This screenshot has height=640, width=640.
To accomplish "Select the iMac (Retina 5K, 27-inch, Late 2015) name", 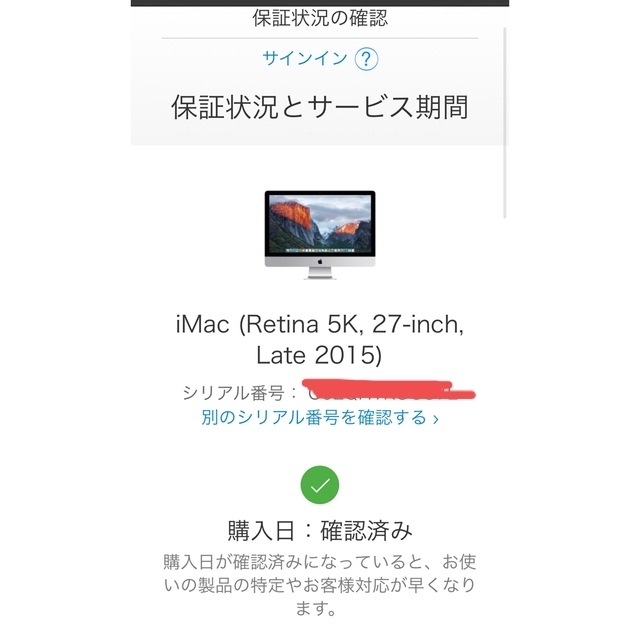I will point(320,340).
